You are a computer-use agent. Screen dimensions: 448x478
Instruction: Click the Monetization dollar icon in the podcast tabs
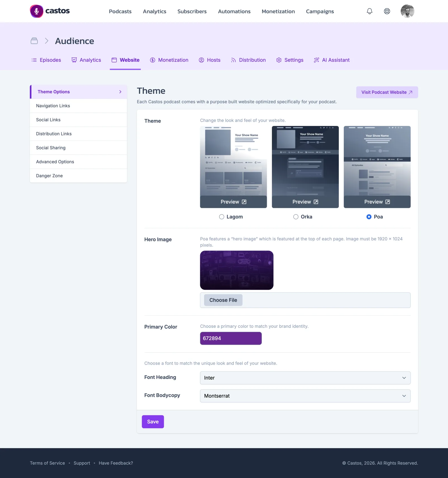pyautogui.click(x=153, y=60)
